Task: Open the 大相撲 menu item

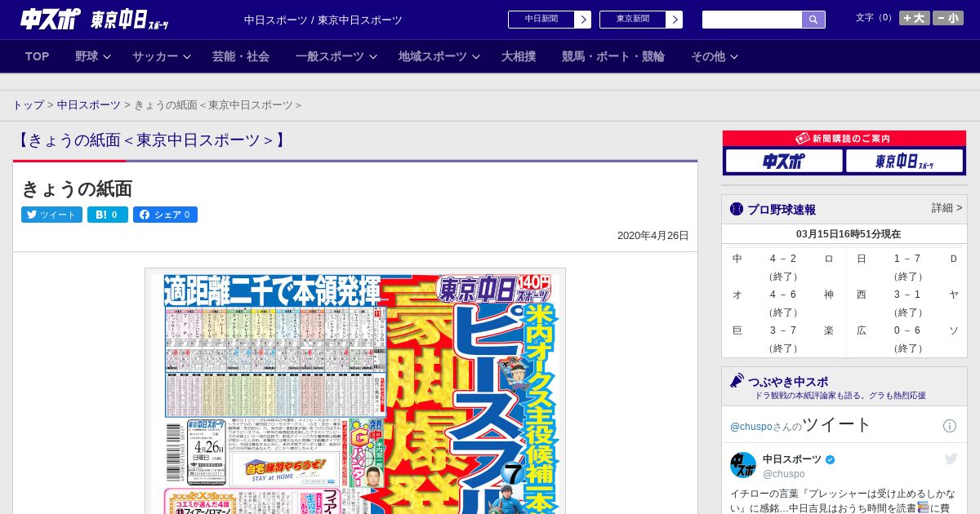Action: 519,56
